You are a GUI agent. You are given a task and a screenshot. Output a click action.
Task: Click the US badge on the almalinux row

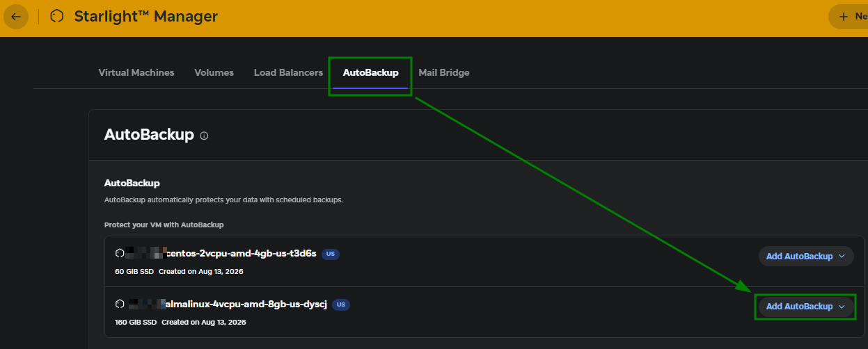pyautogui.click(x=341, y=305)
